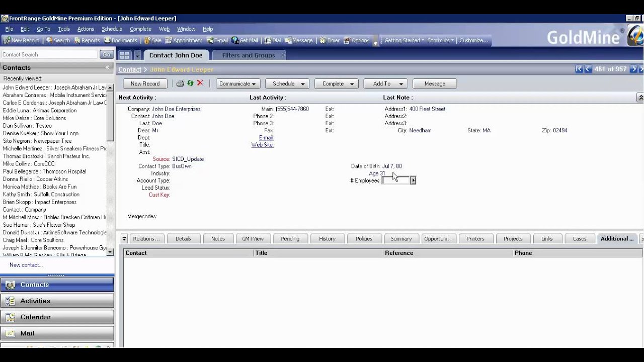Screen dimensions: 644x362
Task: Open the Help menu
Action: (208, 29)
